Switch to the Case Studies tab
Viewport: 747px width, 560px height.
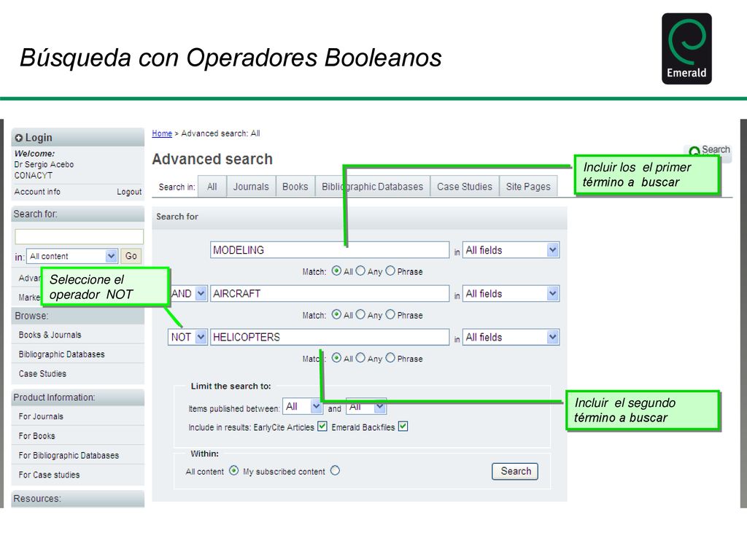point(465,186)
